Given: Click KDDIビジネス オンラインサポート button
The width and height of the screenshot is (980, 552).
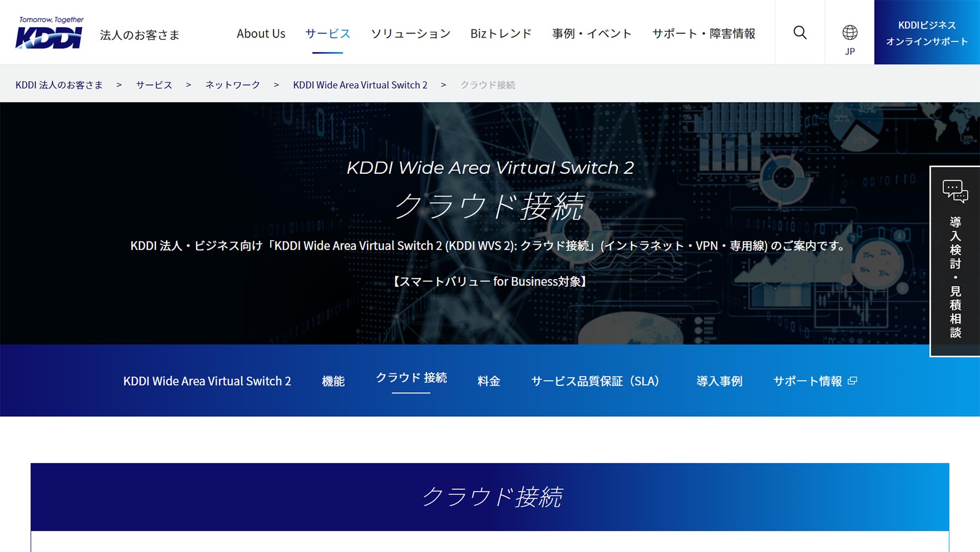Looking at the screenshot, I should 927,33.
